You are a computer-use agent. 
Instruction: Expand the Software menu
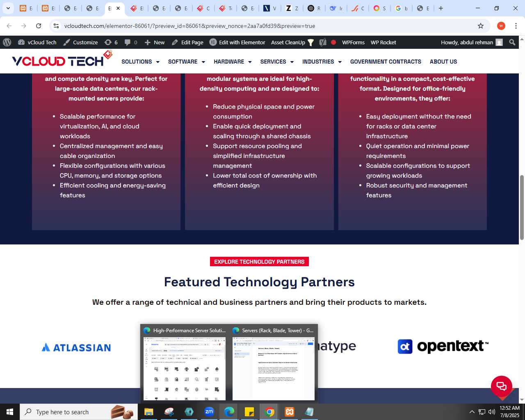coord(187,62)
